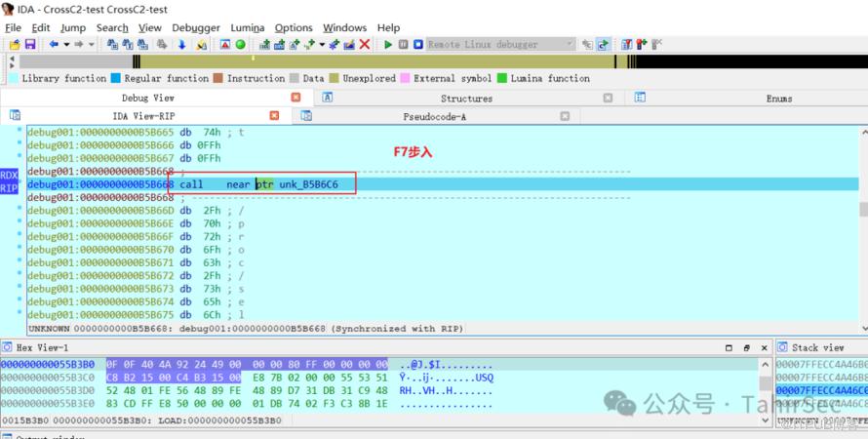
Task: Close the Hex View-1 panel
Action: click(x=764, y=347)
